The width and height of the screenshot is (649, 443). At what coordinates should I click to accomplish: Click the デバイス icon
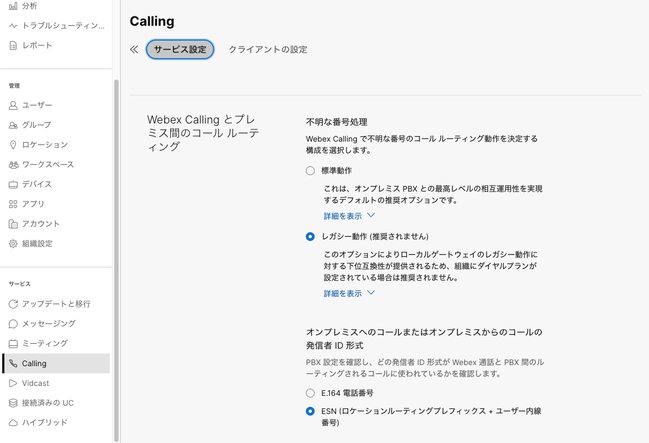pos(13,184)
